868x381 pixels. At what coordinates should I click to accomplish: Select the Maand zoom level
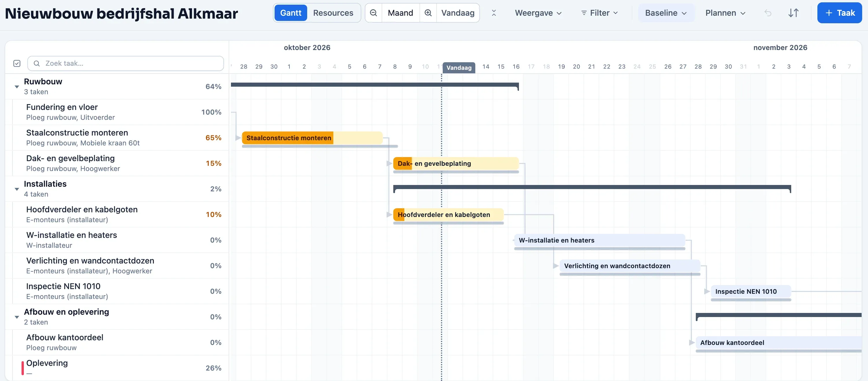pyautogui.click(x=400, y=13)
